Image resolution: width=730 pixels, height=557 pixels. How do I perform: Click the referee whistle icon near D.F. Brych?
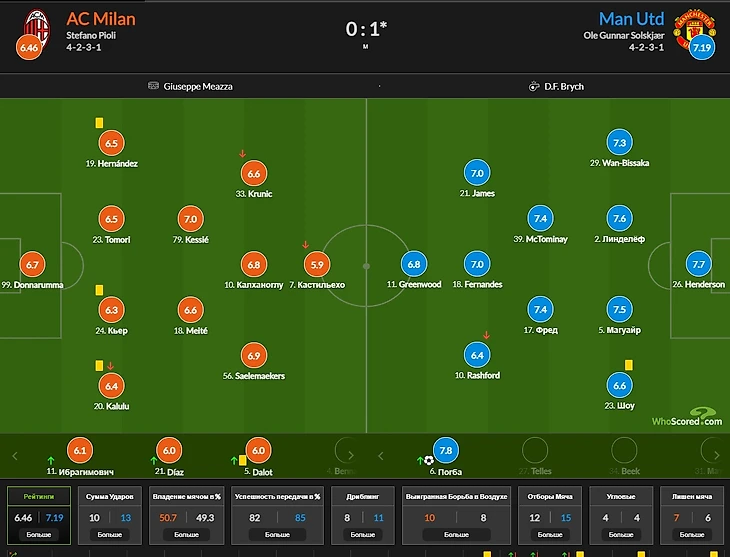point(535,87)
